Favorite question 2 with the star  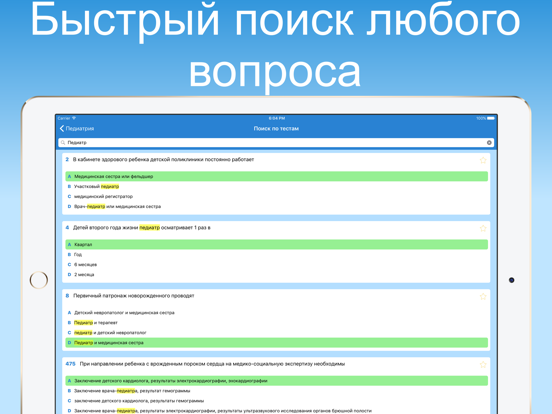click(x=483, y=160)
